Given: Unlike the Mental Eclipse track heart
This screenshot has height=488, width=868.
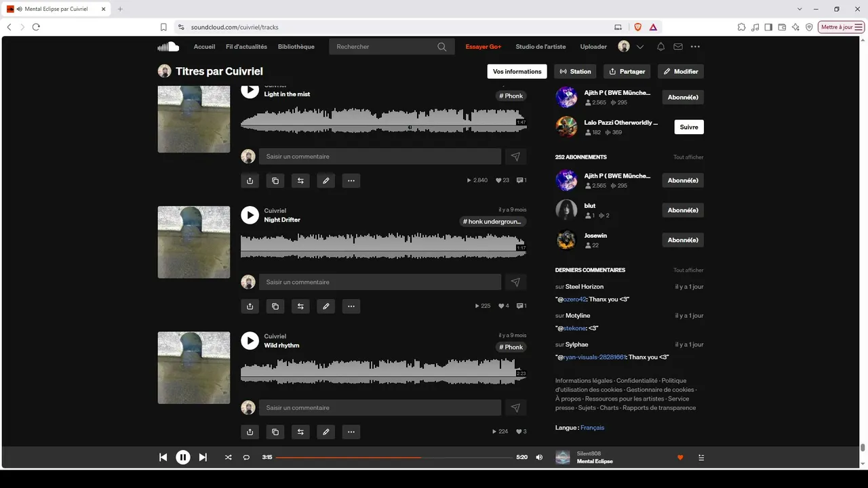Looking at the screenshot, I should pos(680,457).
